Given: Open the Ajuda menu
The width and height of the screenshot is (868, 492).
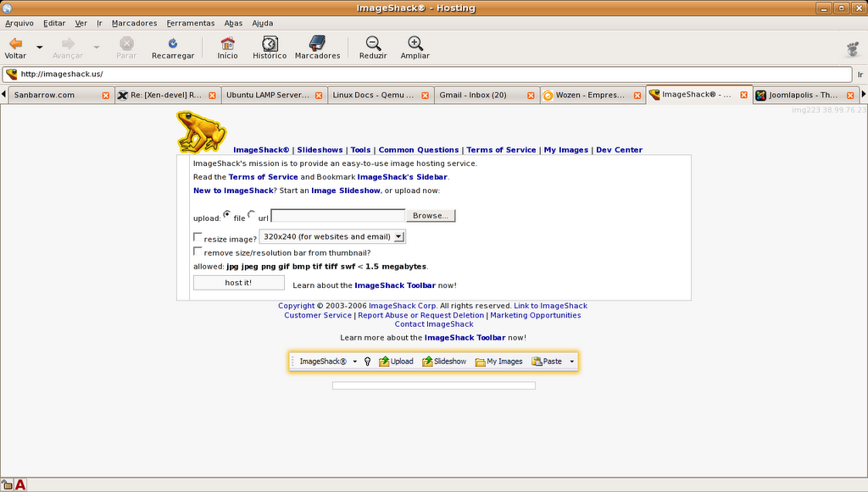Looking at the screenshot, I should pos(263,23).
